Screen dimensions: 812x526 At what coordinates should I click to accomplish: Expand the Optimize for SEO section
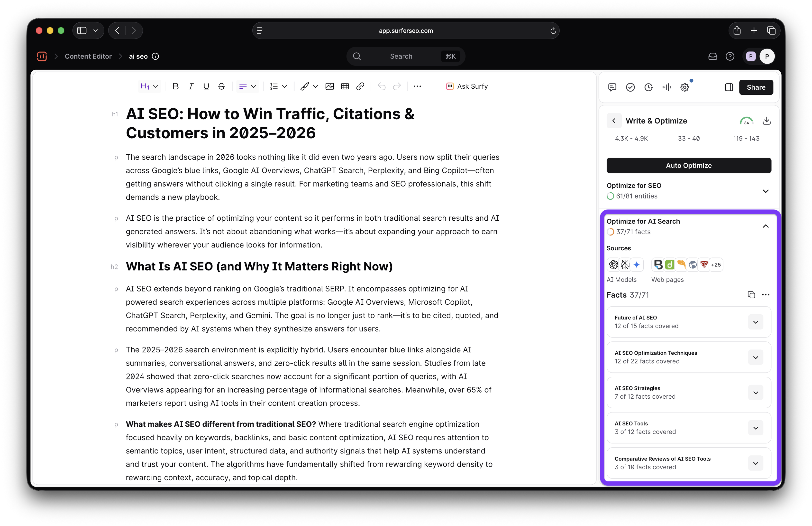766,191
